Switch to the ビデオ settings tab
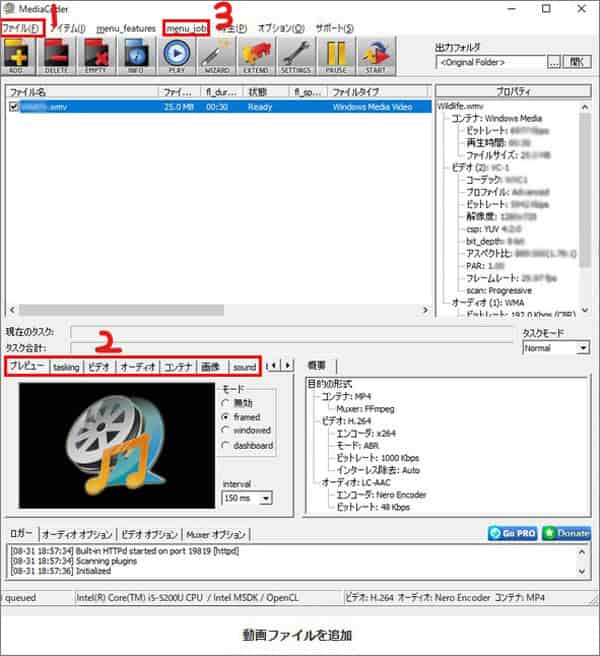 tap(99, 367)
